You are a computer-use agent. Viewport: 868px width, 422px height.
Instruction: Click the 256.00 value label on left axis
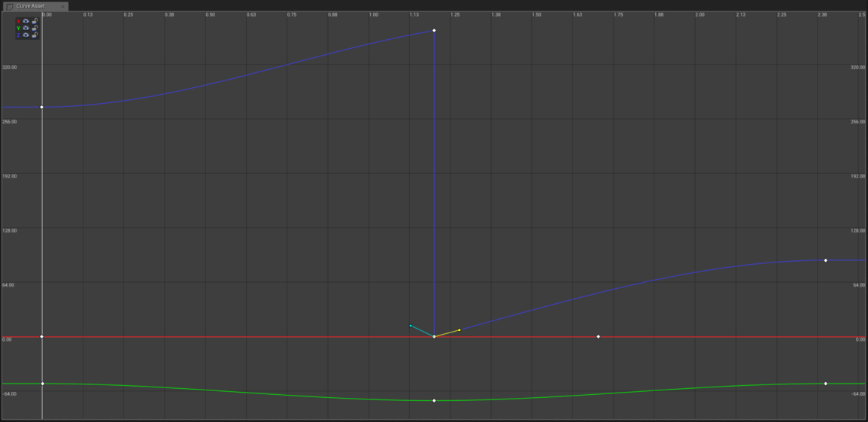(10, 121)
